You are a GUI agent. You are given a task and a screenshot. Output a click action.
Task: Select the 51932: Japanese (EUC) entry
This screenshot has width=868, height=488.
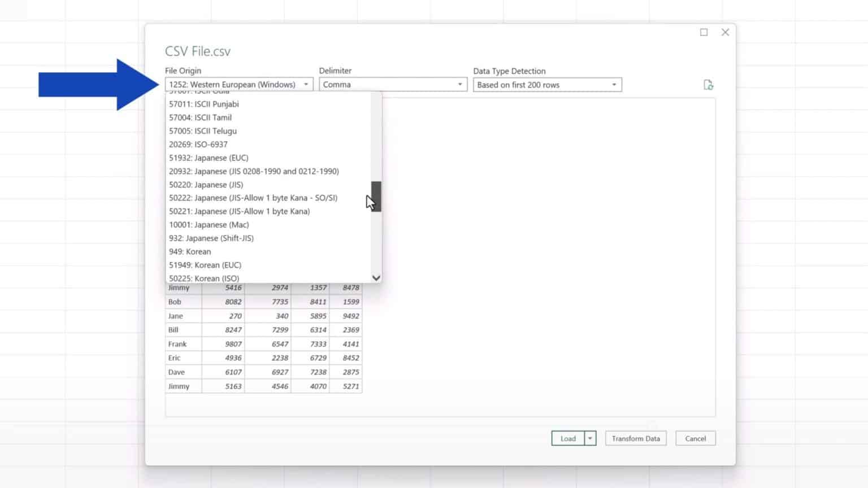[209, 158]
